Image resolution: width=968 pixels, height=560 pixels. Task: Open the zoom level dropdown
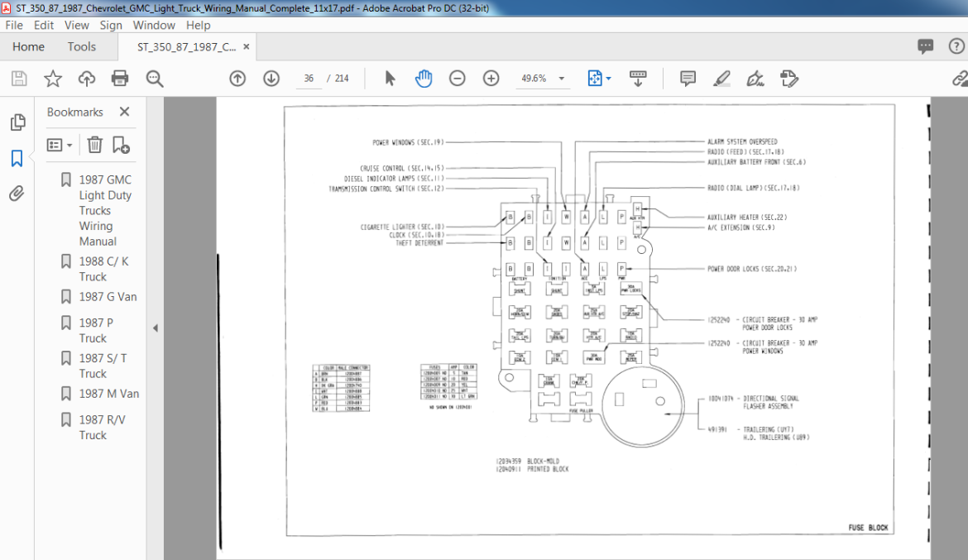click(562, 79)
